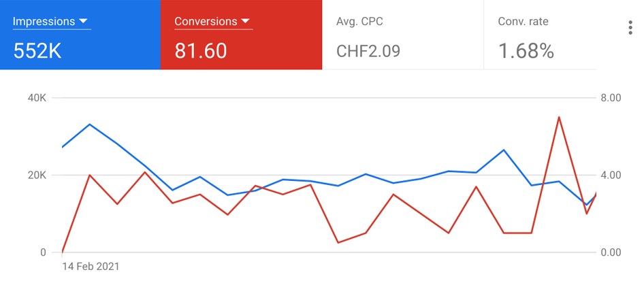Screen dimensions: 644x285
Task: Click the CHF2.09 average CPC value
Action: [x=368, y=51]
